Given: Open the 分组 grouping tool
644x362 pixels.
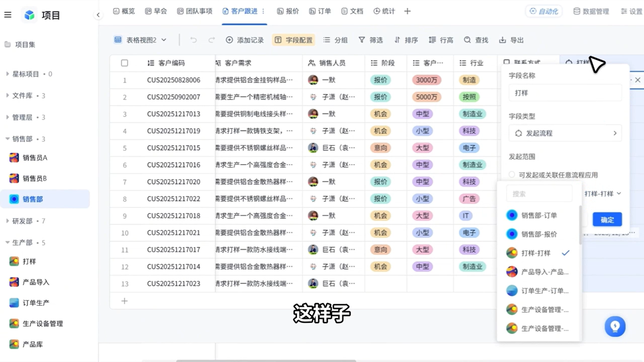Looking at the screenshot, I should pos(335,40).
